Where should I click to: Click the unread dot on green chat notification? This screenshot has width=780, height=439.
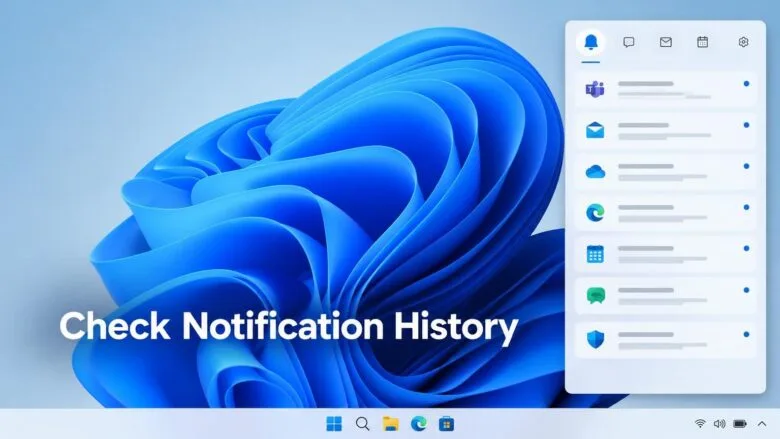[x=746, y=290]
